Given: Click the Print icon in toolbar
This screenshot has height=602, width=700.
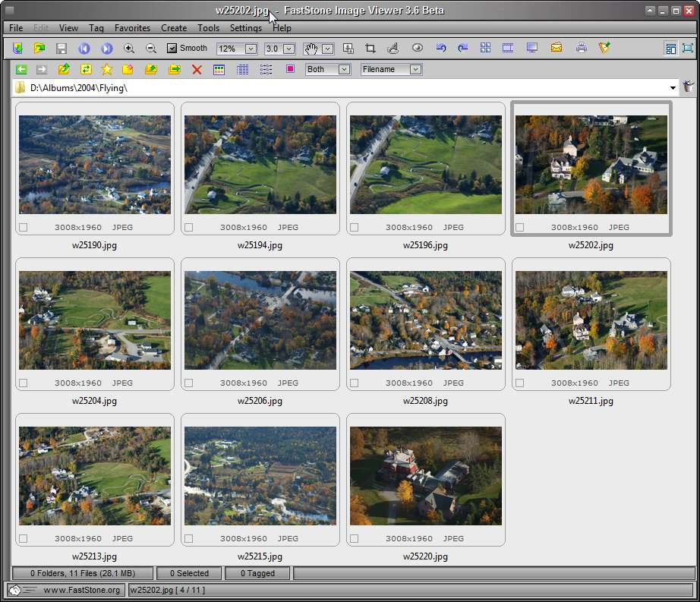Looking at the screenshot, I should point(582,48).
